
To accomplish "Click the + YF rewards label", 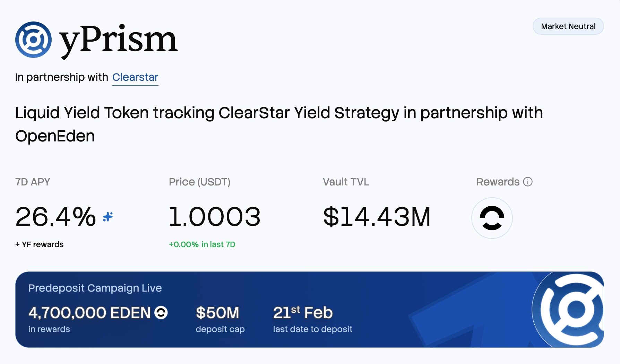I will click(39, 244).
